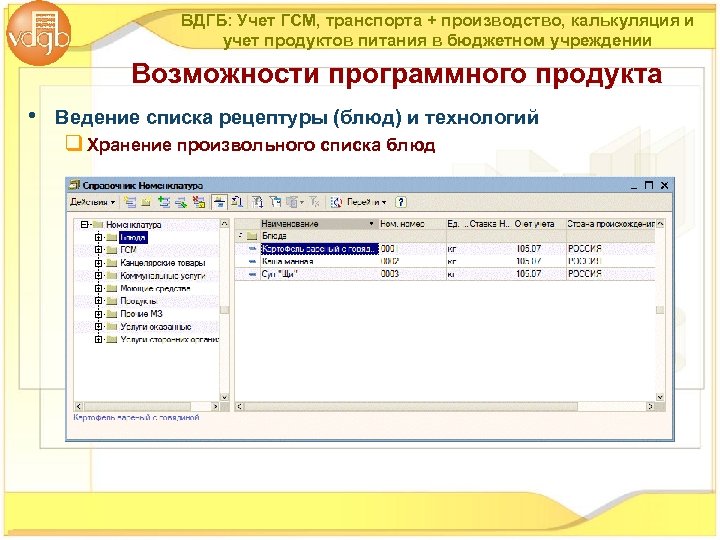The height and width of the screenshot is (540, 720).
Task: Click the Ставка Н.. column header
Action: click(x=489, y=224)
